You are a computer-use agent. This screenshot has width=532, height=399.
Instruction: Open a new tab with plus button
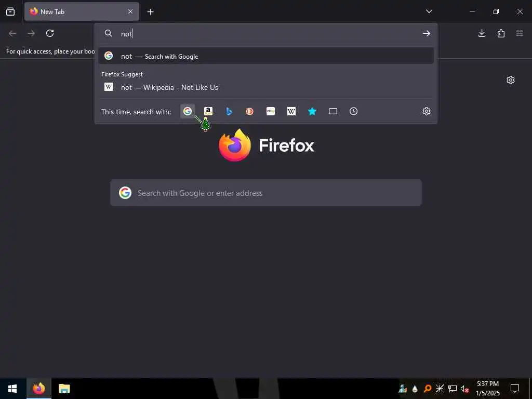coord(150,12)
